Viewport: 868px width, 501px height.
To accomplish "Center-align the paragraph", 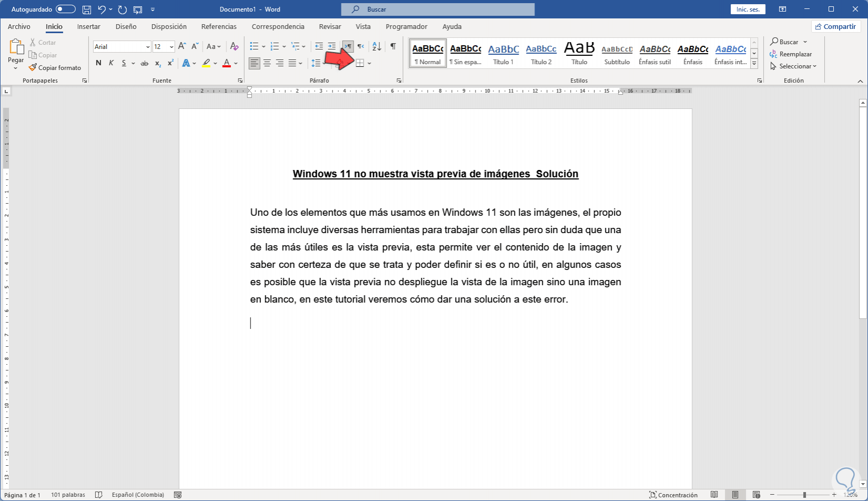I will 267,63.
